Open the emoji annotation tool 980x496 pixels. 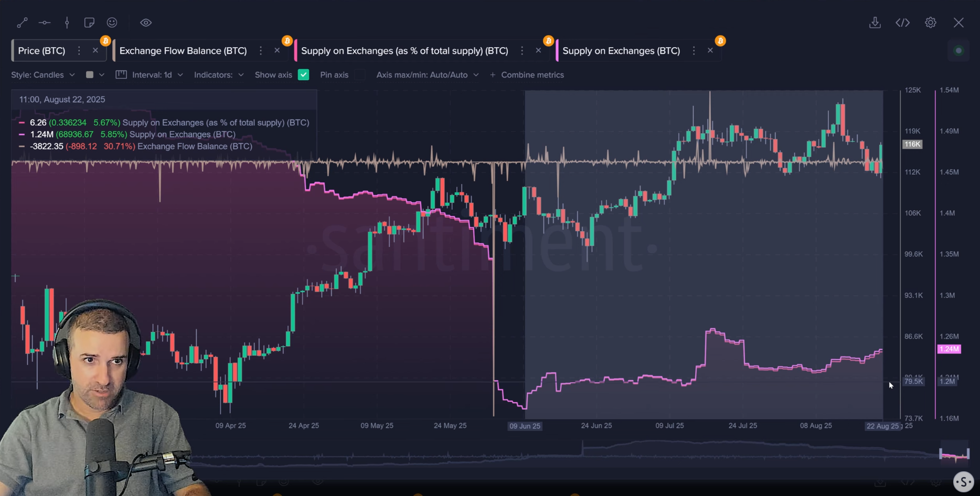(x=112, y=23)
